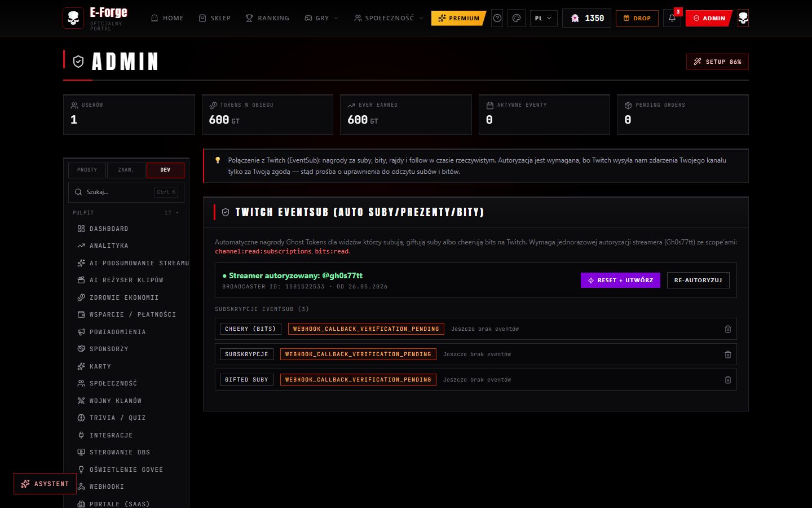Open the Sklep menu item
812x508 pixels.
tap(215, 18)
